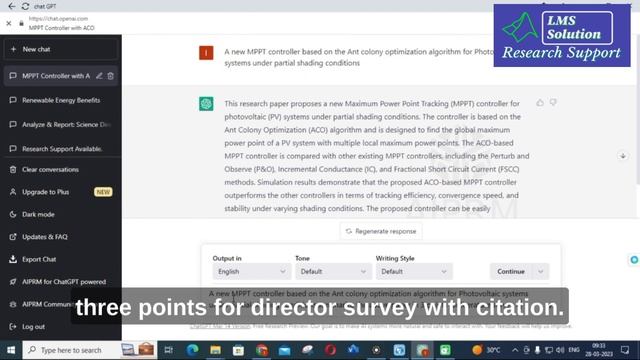This screenshot has height=360, width=640.
Task: Open Mail app from taskbar
Action: (284, 350)
